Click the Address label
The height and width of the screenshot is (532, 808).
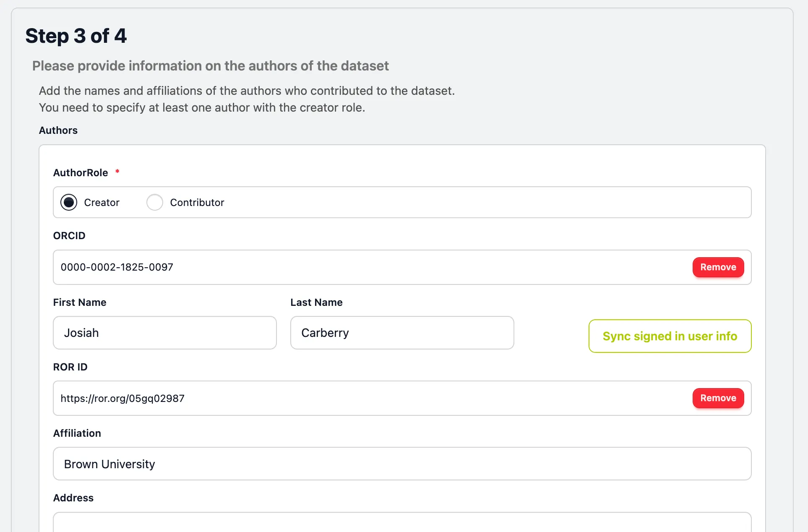[x=73, y=498]
